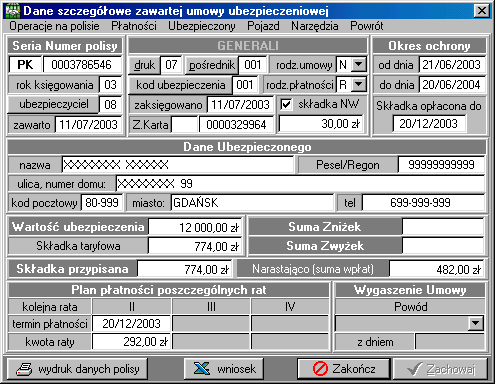
Task: Click the Excel icon on the wniosek button
Action: [x=202, y=369]
